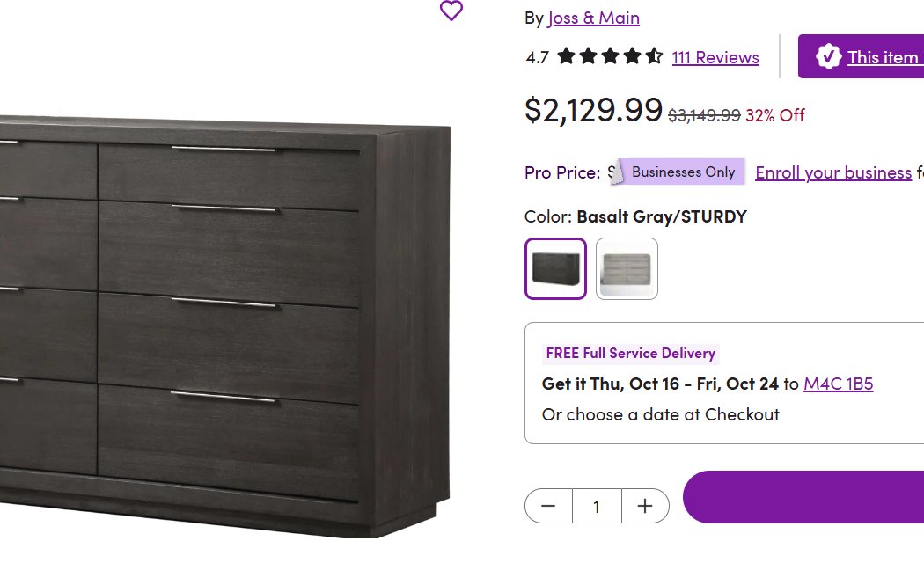This screenshot has width=924, height=585.
Task: Click the delivery date range text
Action: (660, 384)
